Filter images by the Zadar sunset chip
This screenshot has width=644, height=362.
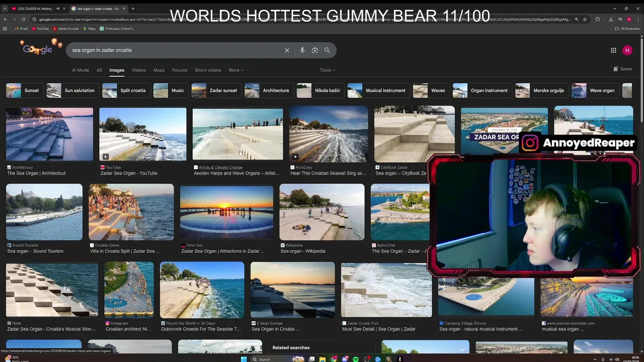[215, 90]
